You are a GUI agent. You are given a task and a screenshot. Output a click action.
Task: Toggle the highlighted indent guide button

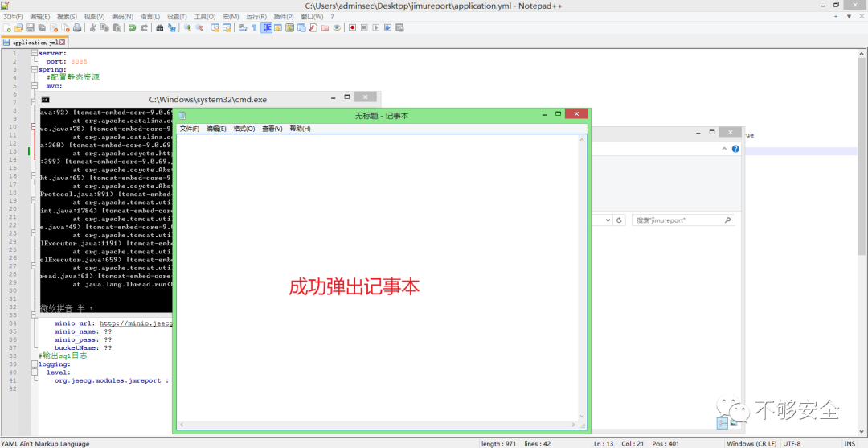[266, 27]
